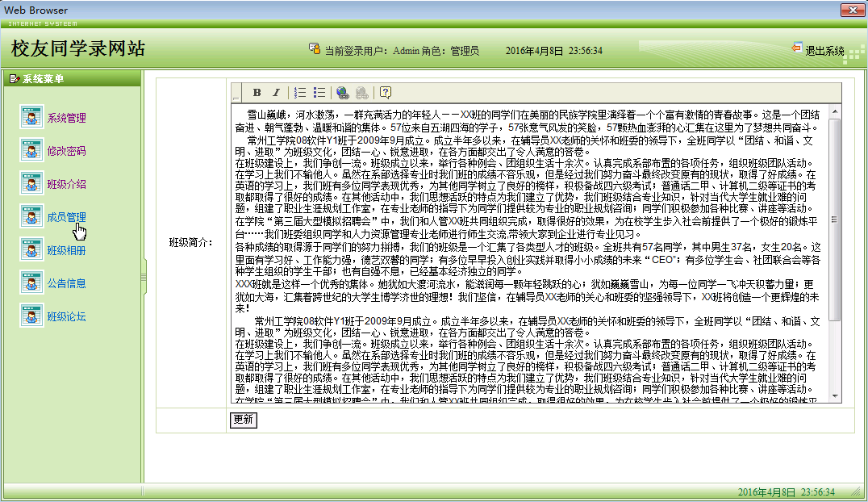Screen dimensions: 868x502
Task: Click the icon beside 班级相册
Action: tap(31, 250)
